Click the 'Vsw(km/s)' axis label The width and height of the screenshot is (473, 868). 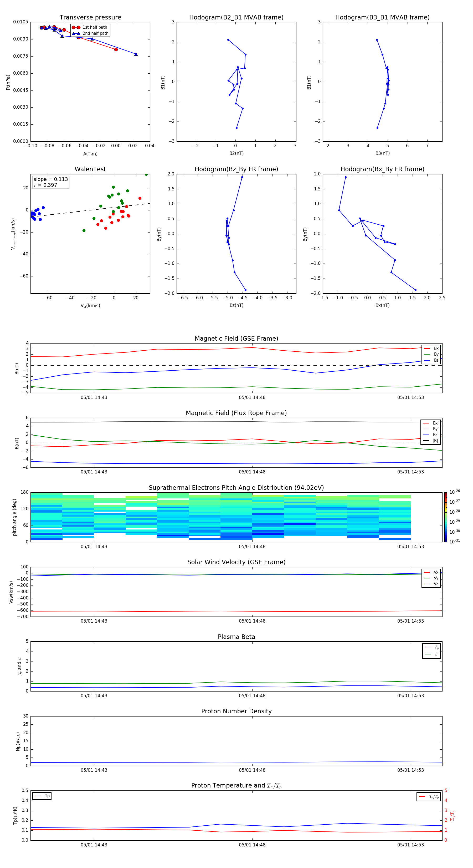11,592
